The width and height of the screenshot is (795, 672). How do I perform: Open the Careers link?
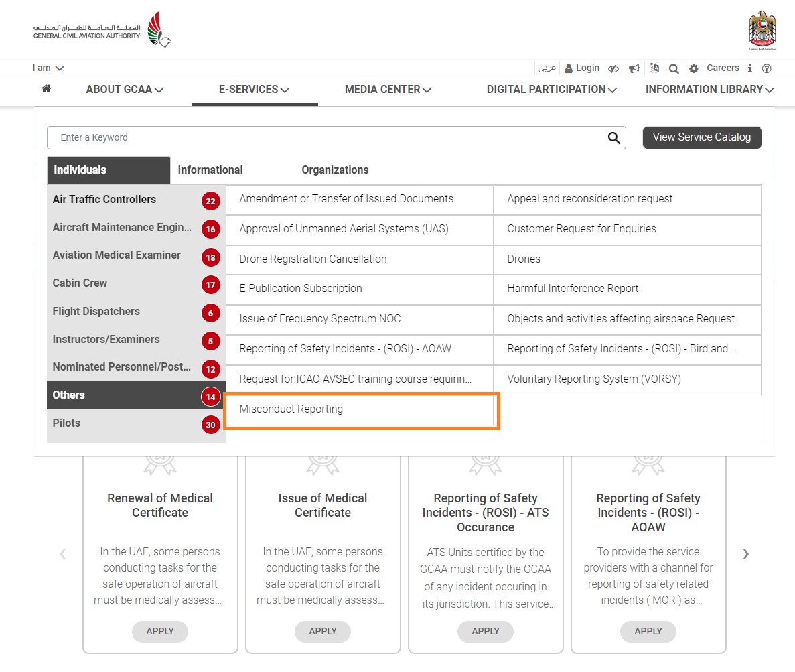pos(723,68)
